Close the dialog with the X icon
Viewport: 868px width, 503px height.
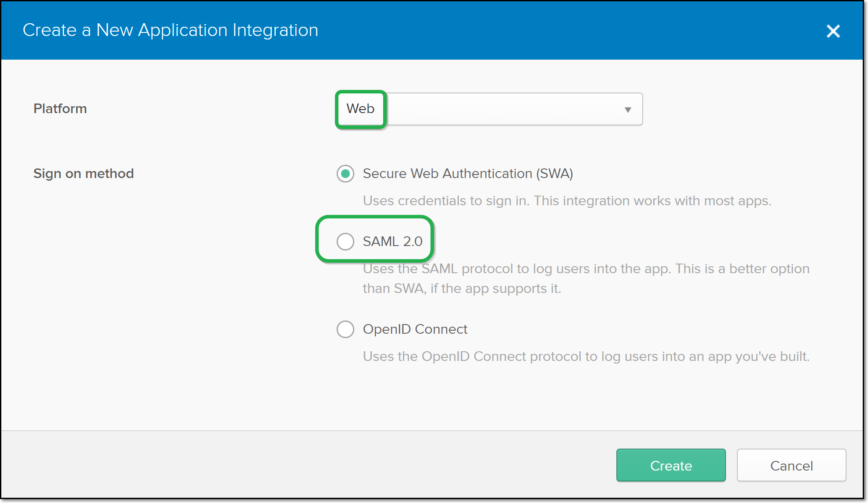(833, 31)
